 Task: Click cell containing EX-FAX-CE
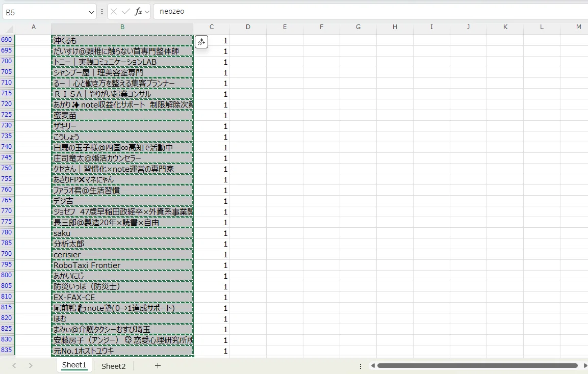(x=122, y=298)
